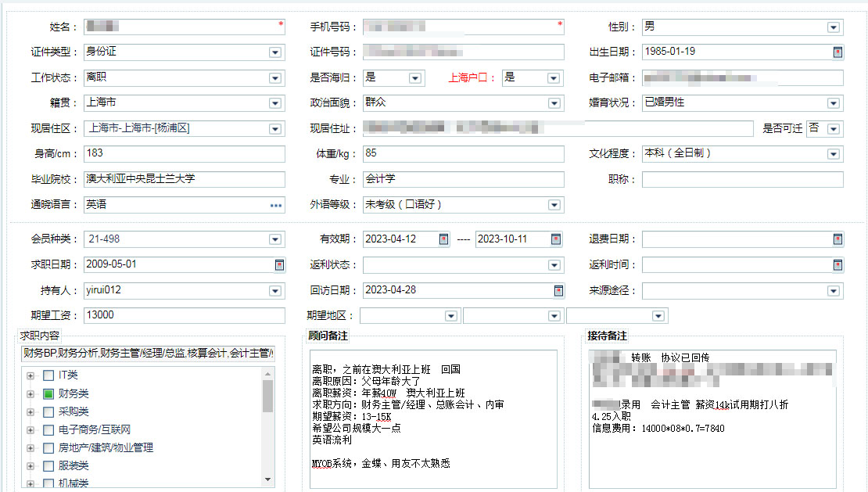Expand the 电子商务/互联网 tree node
868x492 pixels.
[x=30, y=430]
